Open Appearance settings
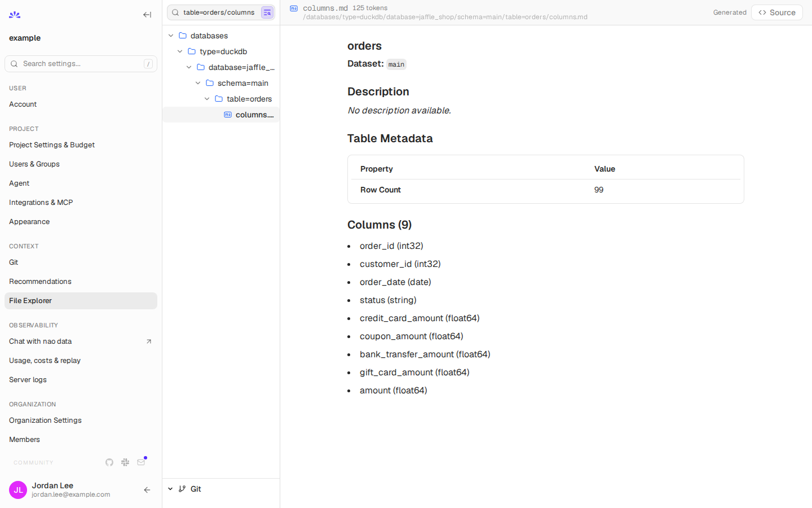This screenshot has height=508, width=812. coord(81,222)
